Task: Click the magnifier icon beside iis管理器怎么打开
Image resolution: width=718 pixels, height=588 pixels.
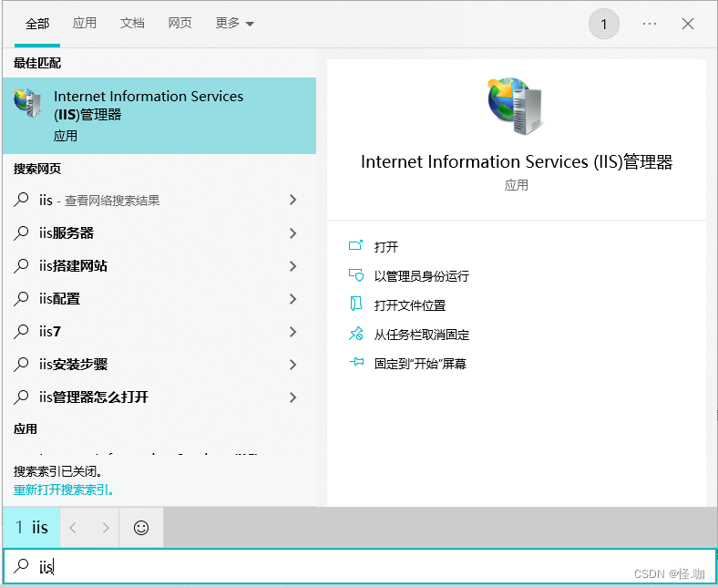Action: [x=21, y=397]
